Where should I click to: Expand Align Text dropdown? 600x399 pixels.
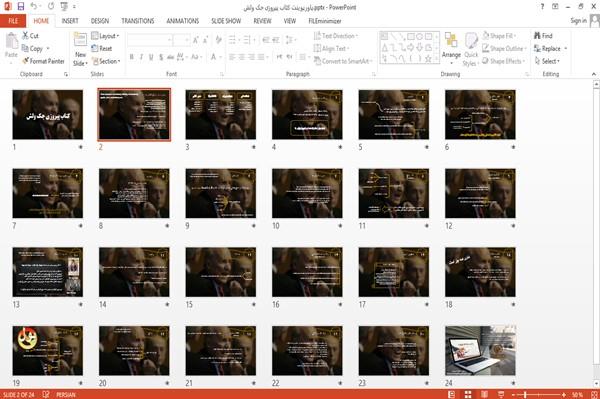tap(331, 48)
